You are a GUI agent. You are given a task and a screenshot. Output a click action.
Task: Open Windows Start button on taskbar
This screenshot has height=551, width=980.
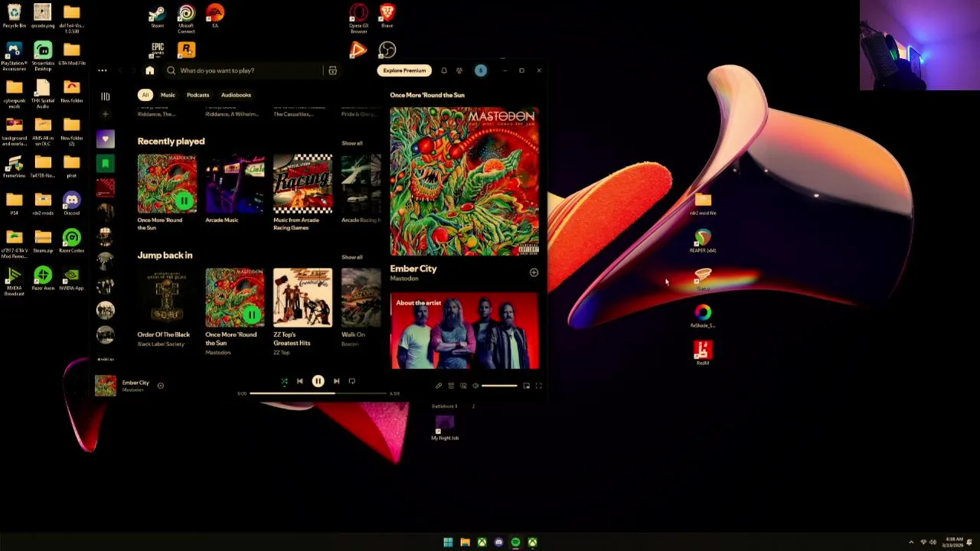coord(448,543)
